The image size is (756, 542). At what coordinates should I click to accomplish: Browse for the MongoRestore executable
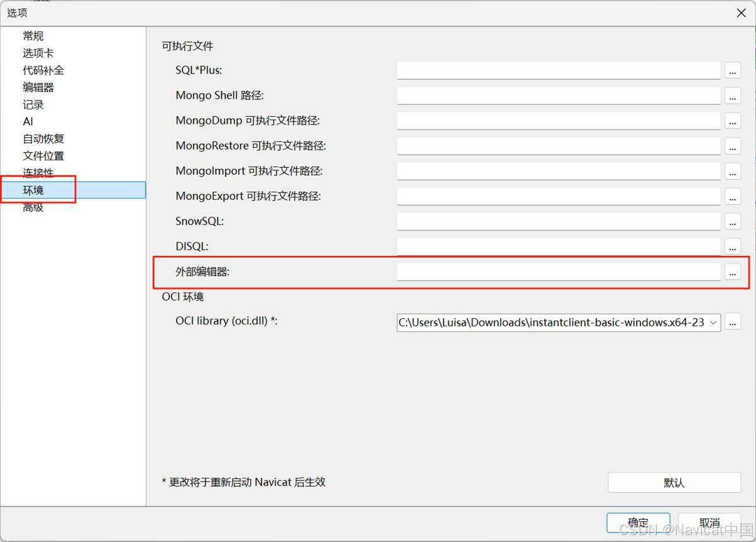(733, 146)
